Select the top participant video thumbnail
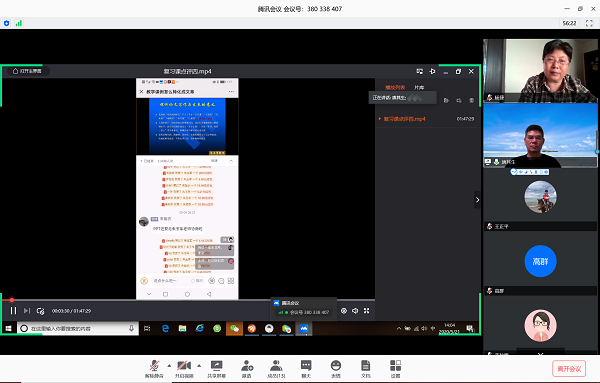The width and height of the screenshot is (600, 383). coord(540,70)
